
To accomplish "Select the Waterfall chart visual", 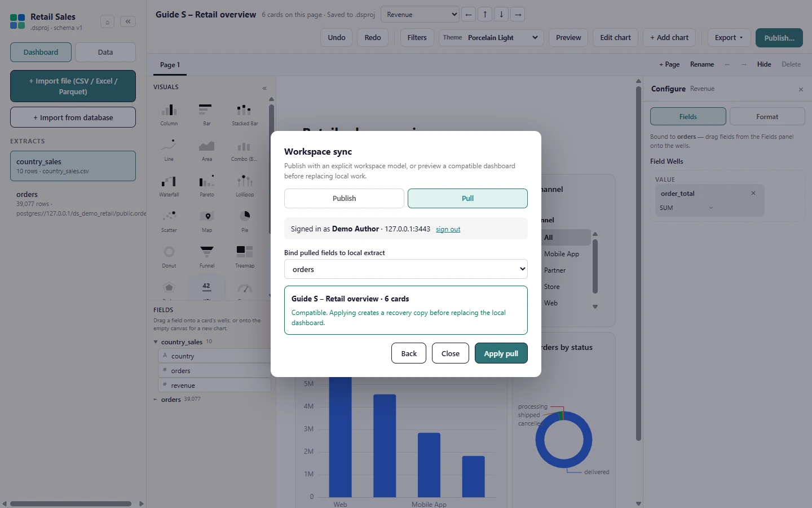I will [169, 185].
